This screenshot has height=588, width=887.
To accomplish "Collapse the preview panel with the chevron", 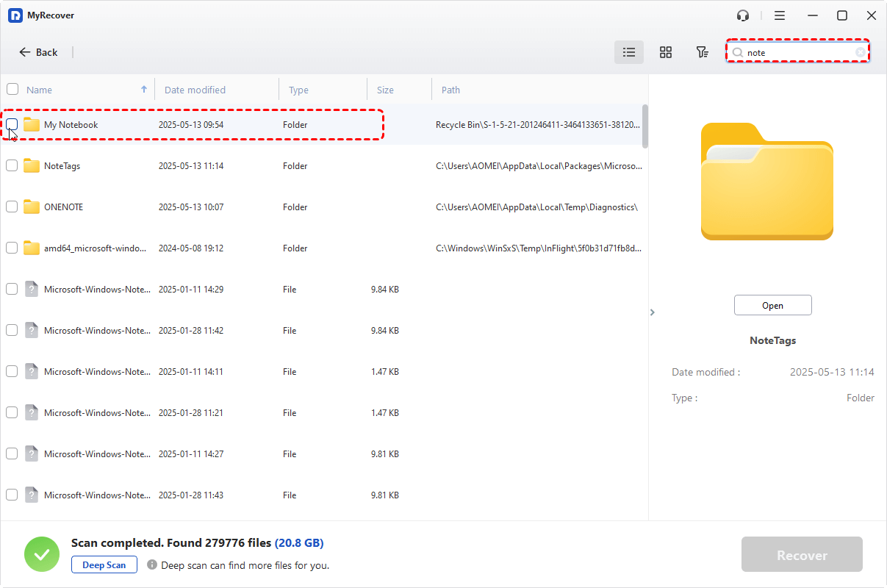I will pos(652,312).
